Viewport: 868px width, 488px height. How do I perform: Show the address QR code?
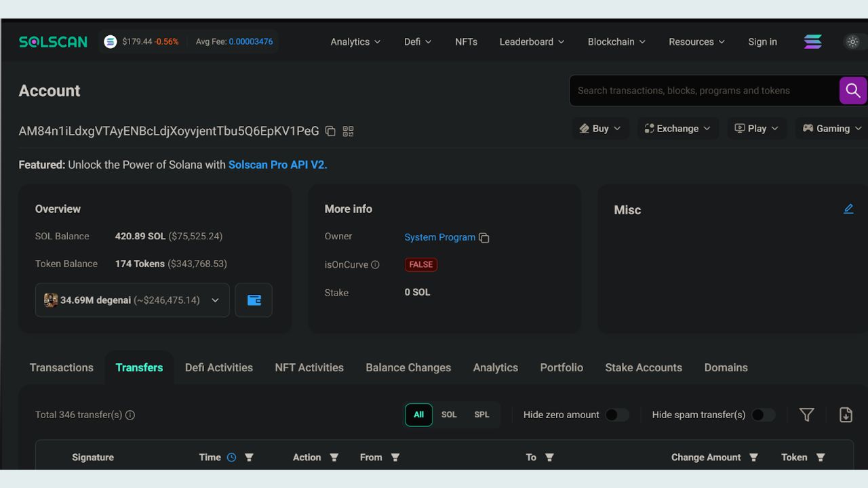click(x=348, y=131)
